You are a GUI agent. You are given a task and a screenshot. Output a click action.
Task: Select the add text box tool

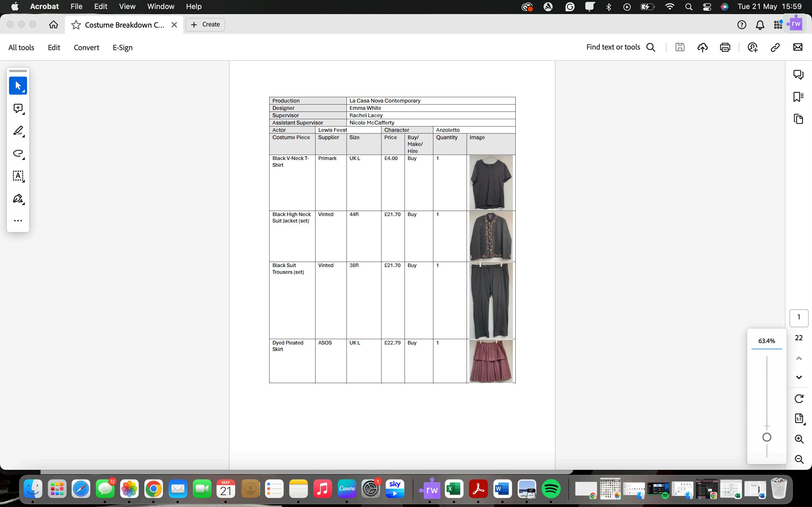click(x=18, y=176)
